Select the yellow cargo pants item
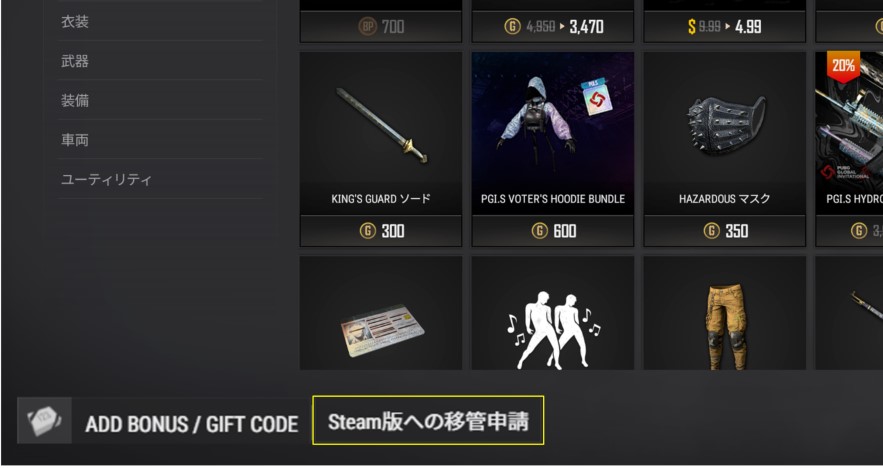883x468 pixels. [x=725, y=327]
